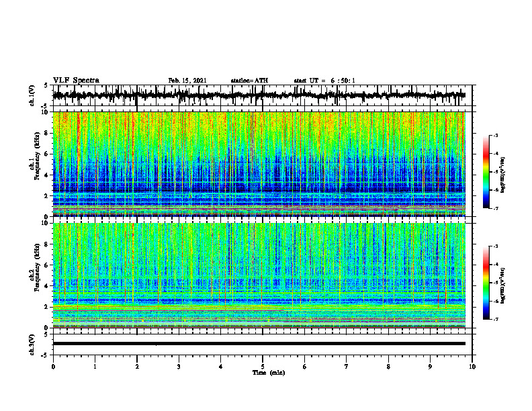Select the "station=ATH" header text

[x=249, y=81]
